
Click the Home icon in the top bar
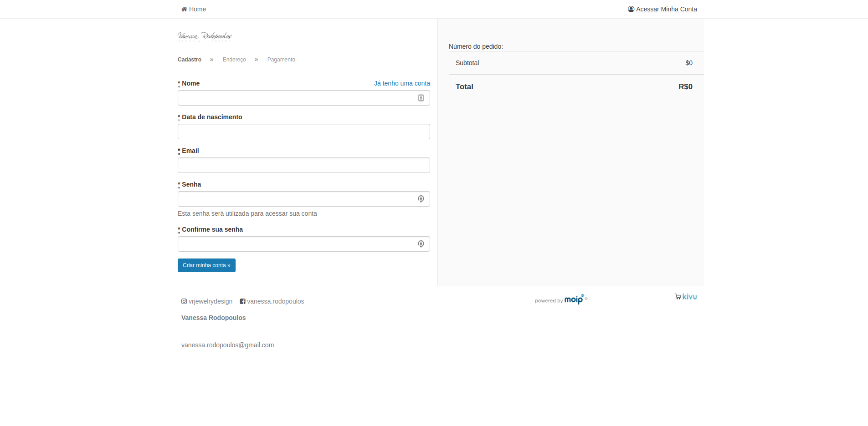tap(183, 9)
